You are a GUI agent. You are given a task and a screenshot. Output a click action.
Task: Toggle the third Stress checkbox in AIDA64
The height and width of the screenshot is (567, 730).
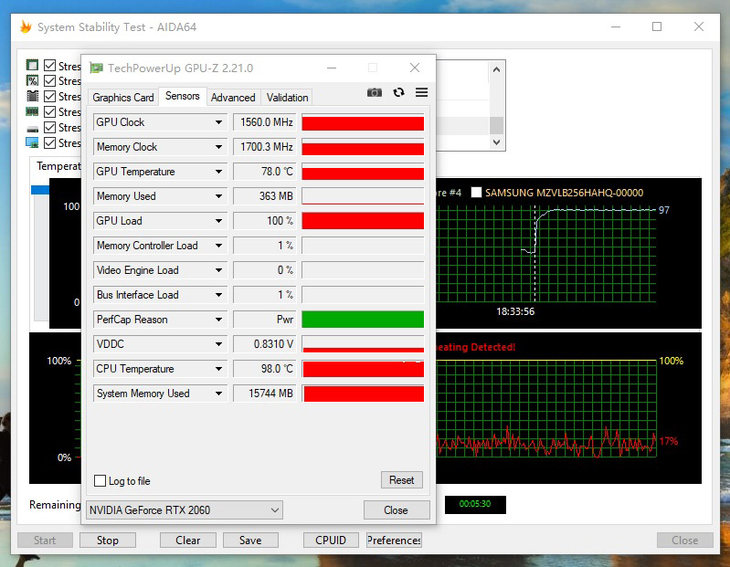50,96
